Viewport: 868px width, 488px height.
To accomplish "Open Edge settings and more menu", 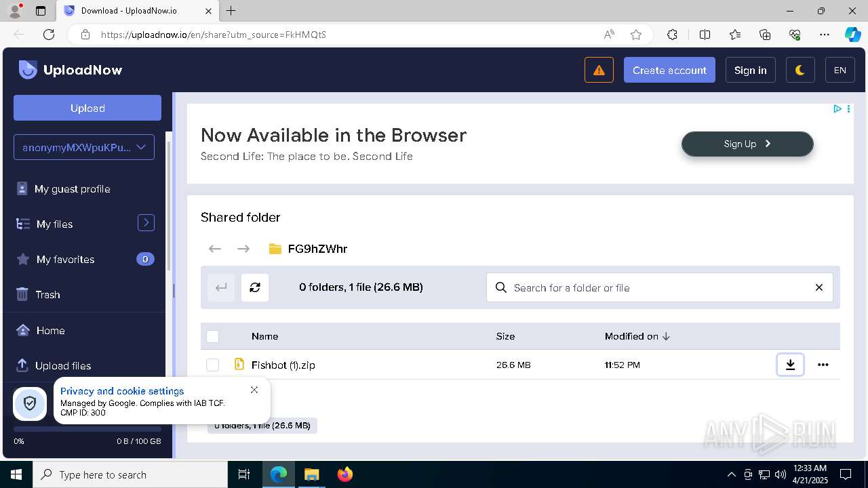I will 825,35.
